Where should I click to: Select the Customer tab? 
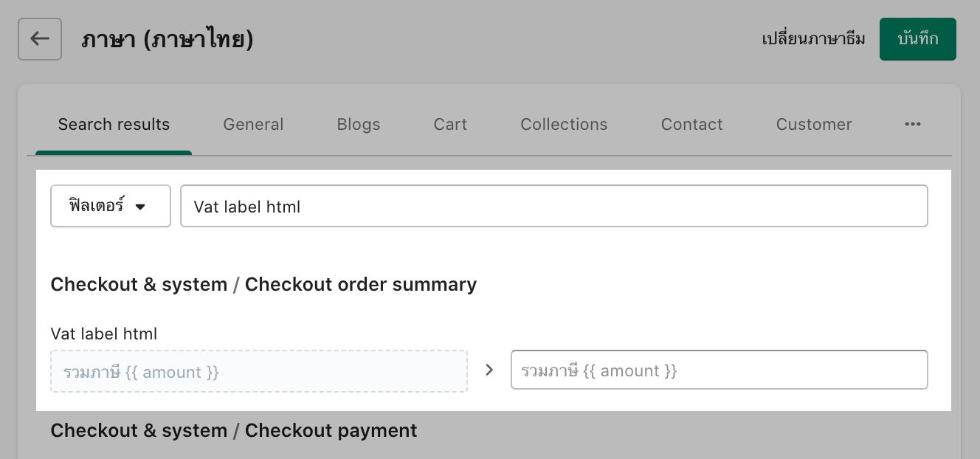pyautogui.click(x=814, y=124)
